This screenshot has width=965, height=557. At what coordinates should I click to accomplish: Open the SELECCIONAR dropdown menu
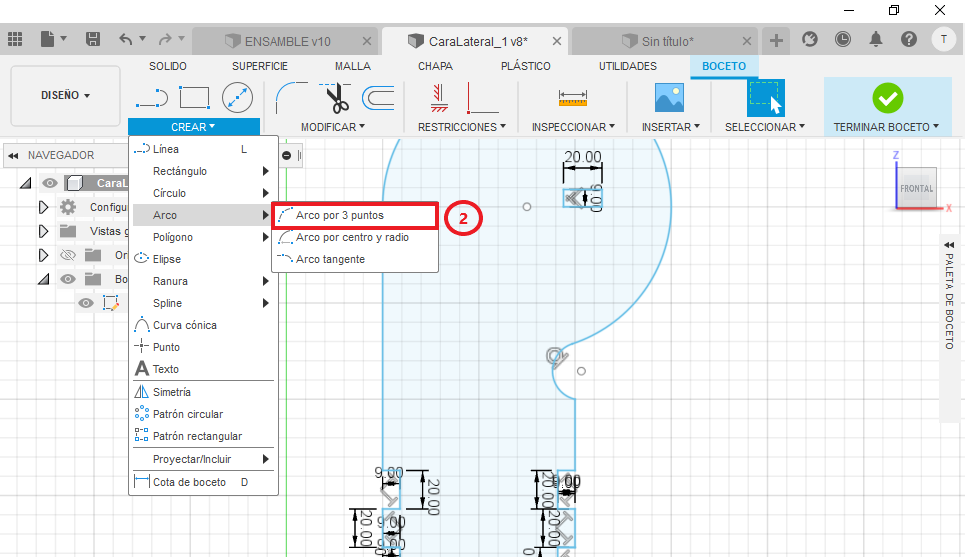[x=764, y=127]
